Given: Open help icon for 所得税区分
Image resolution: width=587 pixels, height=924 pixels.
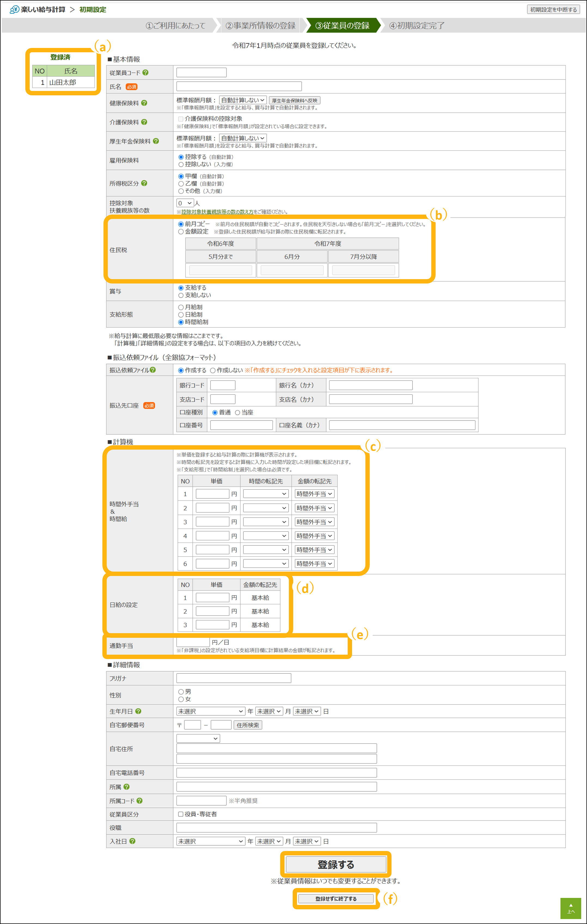Looking at the screenshot, I should coord(144,183).
